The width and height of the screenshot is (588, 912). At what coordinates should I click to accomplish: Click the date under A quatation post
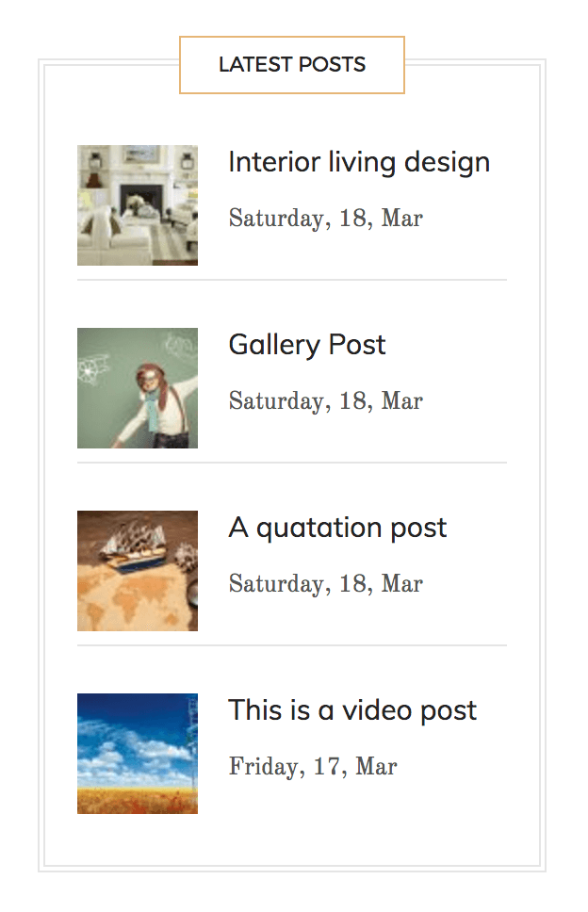tap(325, 584)
